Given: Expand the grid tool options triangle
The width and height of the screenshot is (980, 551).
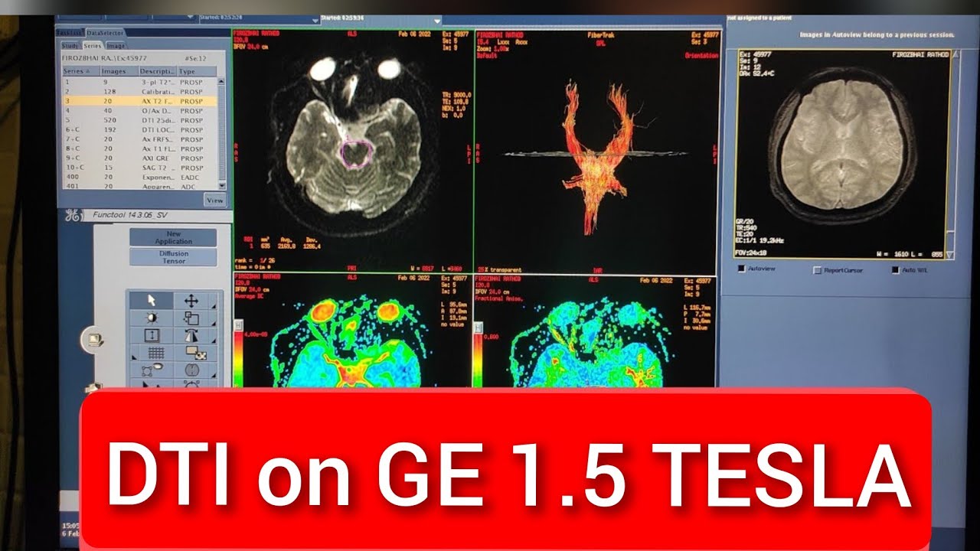Looking at the screenshot, I should coord(133,357).
